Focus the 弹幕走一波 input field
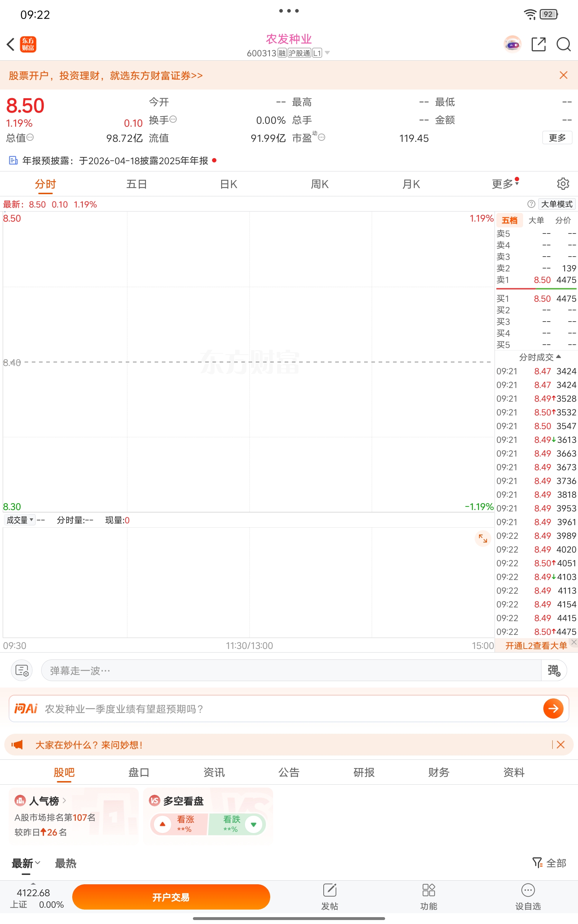The width and height of the screenshot is (578, 924). [x=291, y=670]
